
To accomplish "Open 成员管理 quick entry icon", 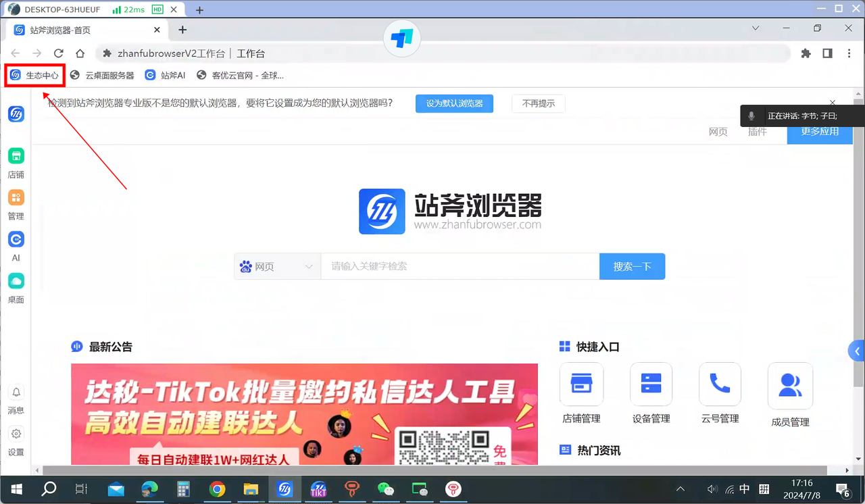I will coord(790,385).
